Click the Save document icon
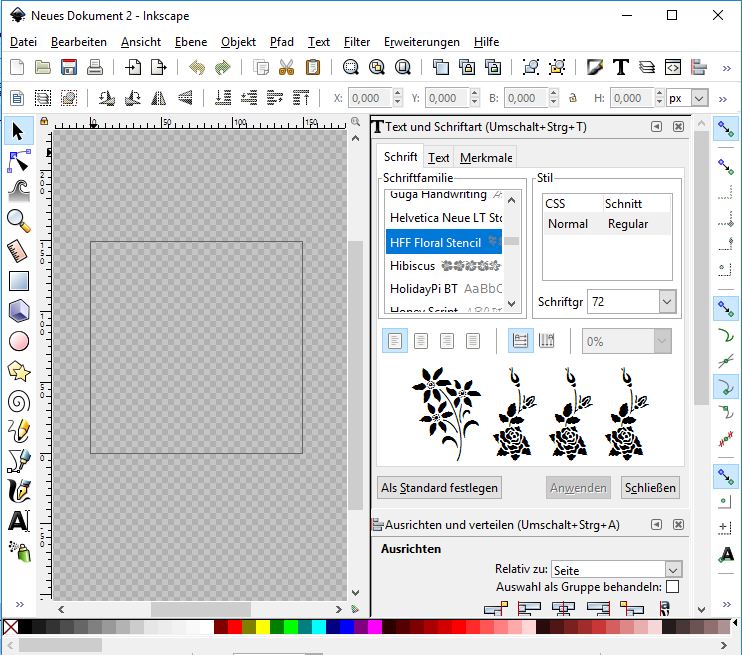Viewport: 742px width, 655px height. (x=69, y=68)
